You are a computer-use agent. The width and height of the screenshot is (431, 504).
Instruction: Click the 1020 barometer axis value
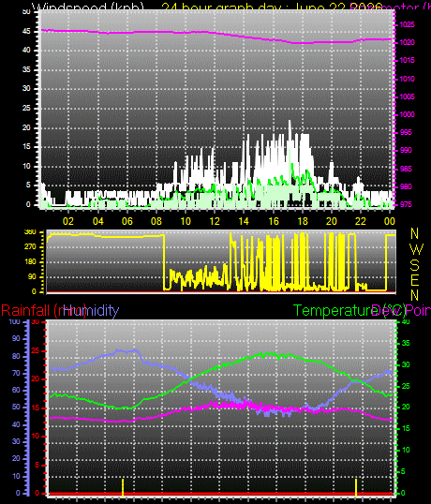pos(407,42)
